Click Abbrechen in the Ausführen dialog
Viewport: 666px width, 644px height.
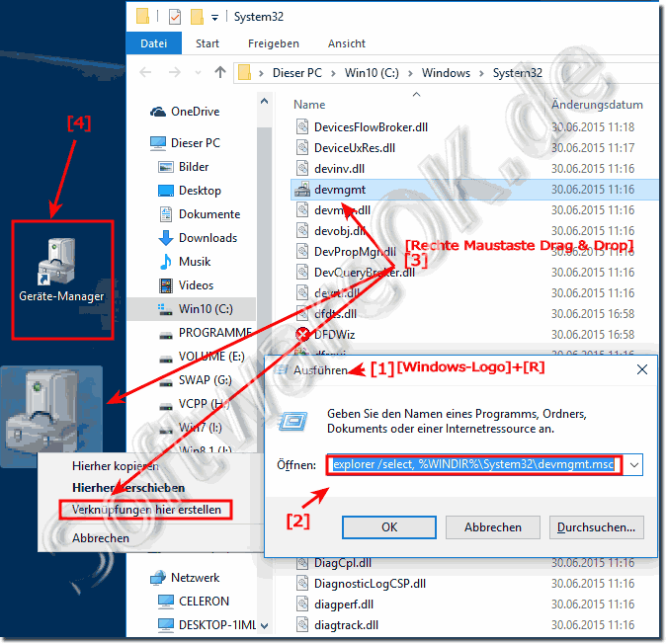click(x=493, y=527)
